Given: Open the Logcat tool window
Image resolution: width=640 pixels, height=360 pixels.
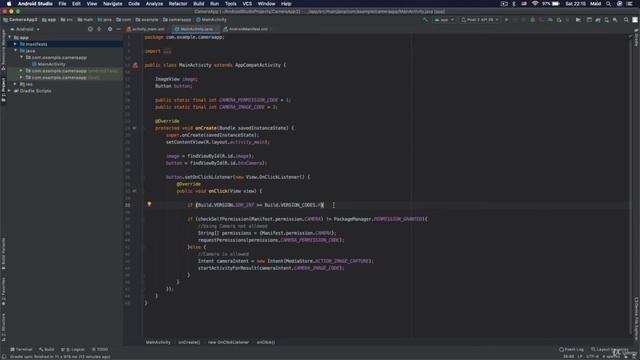Looking at the screenshot, I should click(x=73, y=349).
